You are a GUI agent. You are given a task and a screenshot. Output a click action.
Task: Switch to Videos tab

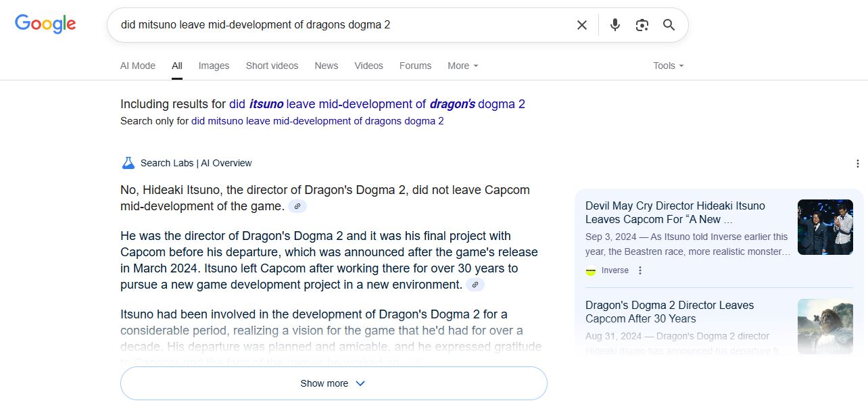click(368, 66)
